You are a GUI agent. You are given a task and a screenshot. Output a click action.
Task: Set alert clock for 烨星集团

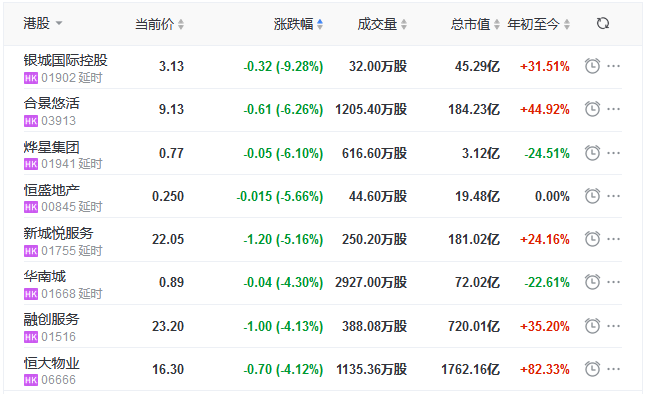592,153
